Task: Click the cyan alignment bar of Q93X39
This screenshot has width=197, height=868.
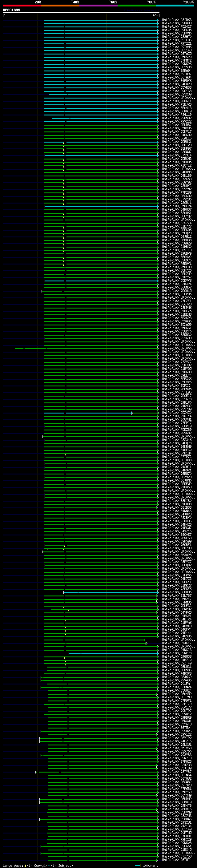Action: click(104, 95)
